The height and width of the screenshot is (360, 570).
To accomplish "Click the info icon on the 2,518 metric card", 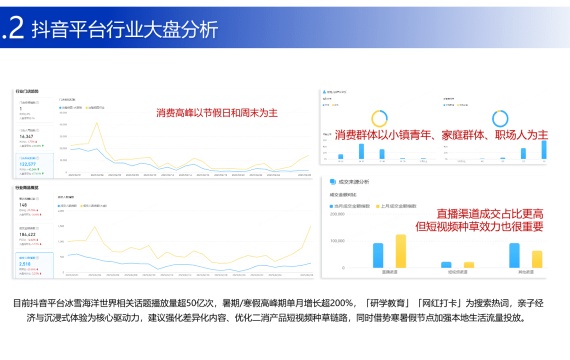I will coord(38,258).
